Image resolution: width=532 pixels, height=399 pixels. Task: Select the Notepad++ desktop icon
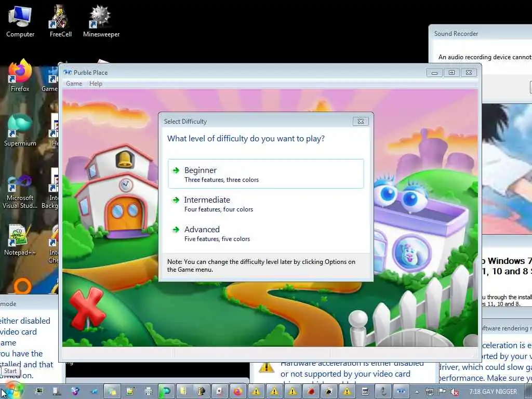(x=20, y=240)
